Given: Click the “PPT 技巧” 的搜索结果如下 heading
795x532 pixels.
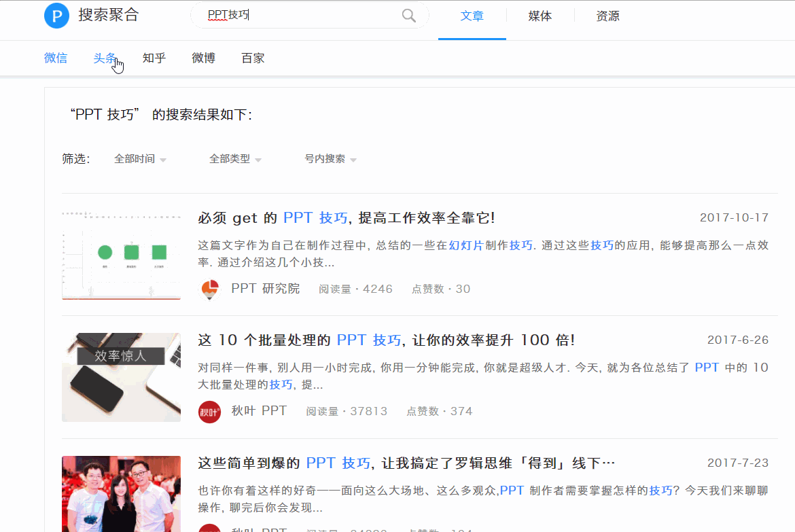Looking at the screenshot, I should pos(161,115).
